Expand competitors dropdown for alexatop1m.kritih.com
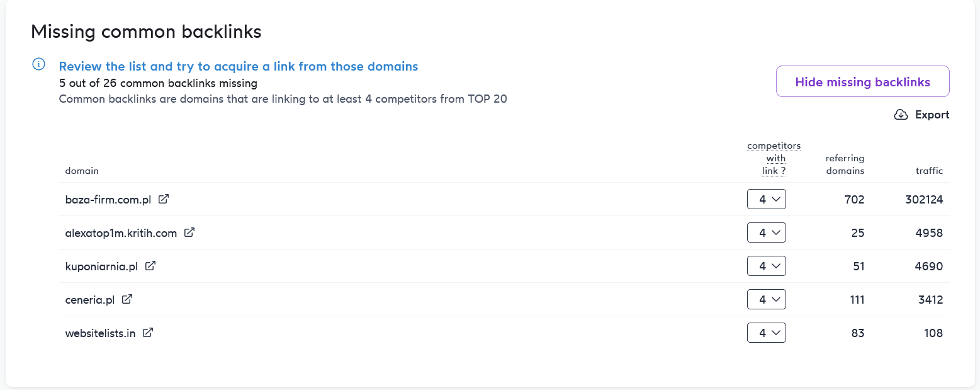 [766, 232]
